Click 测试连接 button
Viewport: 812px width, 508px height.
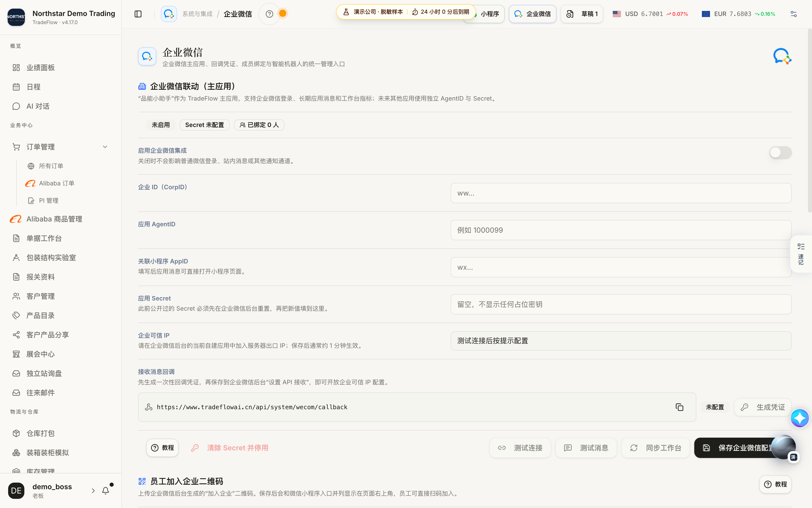click(x=520, y=448)
